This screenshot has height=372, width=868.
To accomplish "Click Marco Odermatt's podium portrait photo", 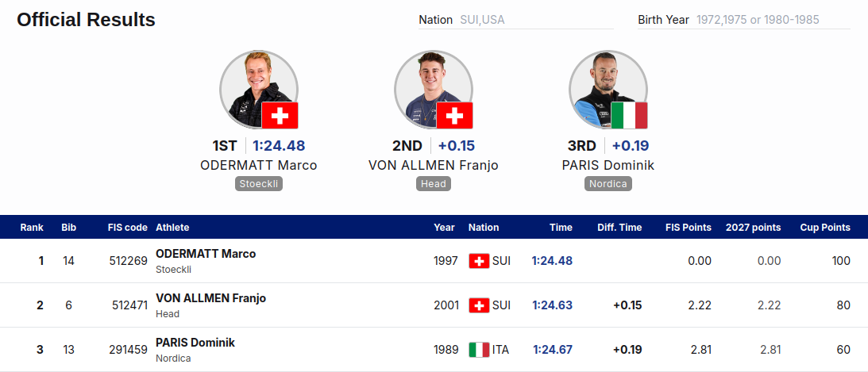I will (x=259, y=90).
